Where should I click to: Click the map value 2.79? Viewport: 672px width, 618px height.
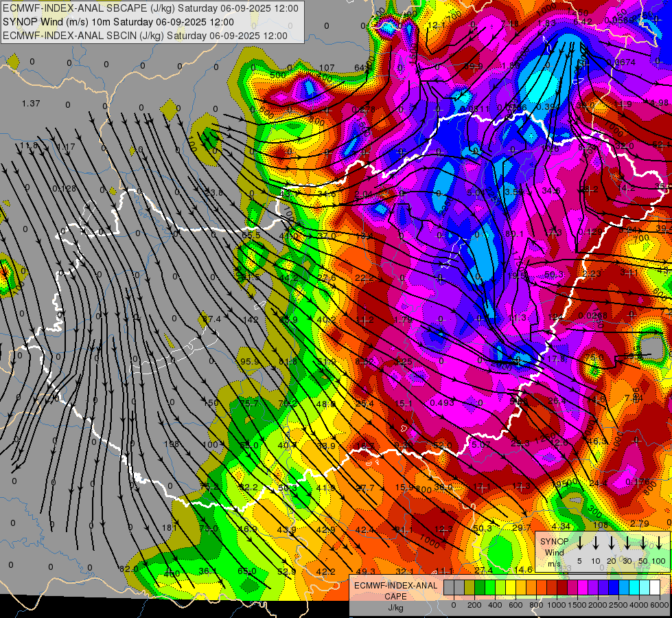coord(640,524)
